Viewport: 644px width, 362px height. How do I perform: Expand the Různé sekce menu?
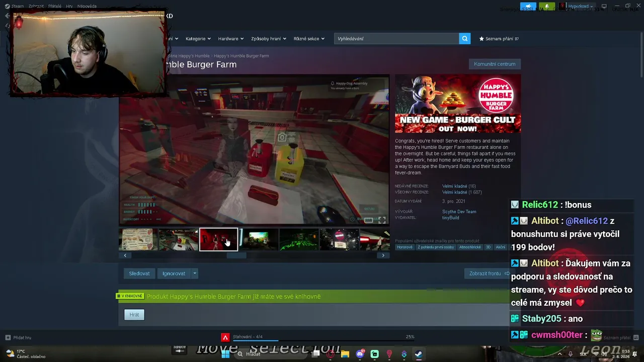309,39
